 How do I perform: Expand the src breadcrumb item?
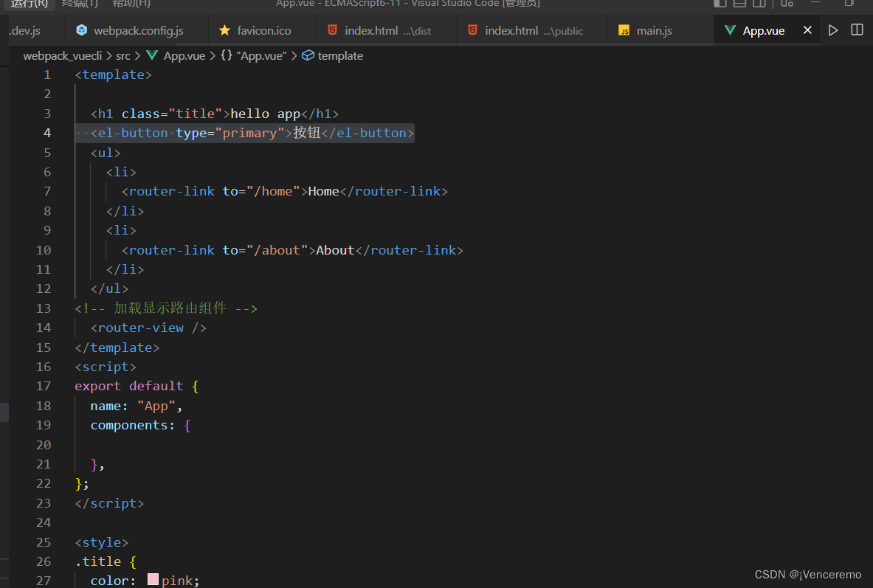[123, 55]
